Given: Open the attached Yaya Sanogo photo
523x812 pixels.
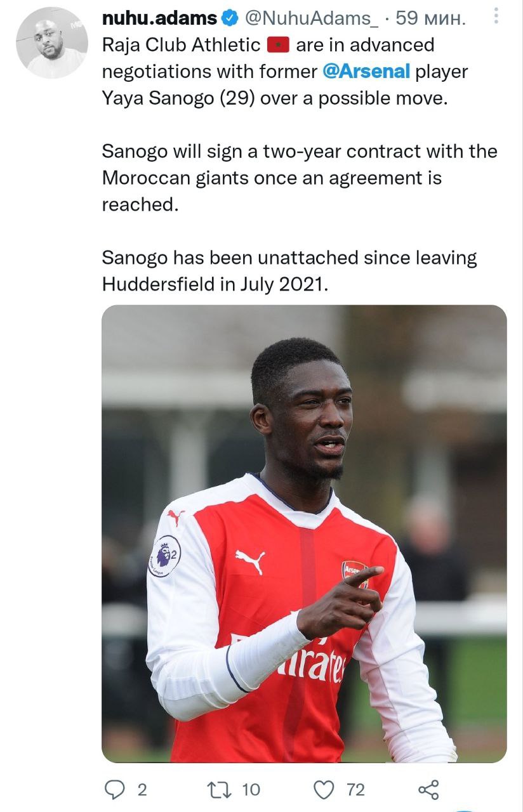Looking at the screenshot, I should click(x=304, y=534).
